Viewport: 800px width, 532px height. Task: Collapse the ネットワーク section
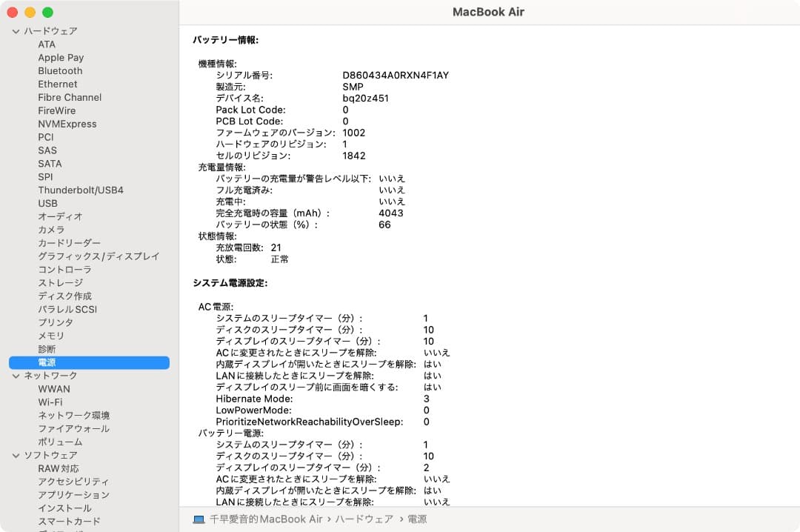pyautogui.click(x=16, y=376)
